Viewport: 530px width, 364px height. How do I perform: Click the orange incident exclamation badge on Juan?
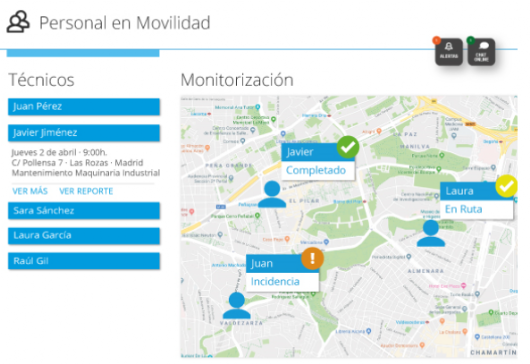pyautogui.click(x=312, y=259)
